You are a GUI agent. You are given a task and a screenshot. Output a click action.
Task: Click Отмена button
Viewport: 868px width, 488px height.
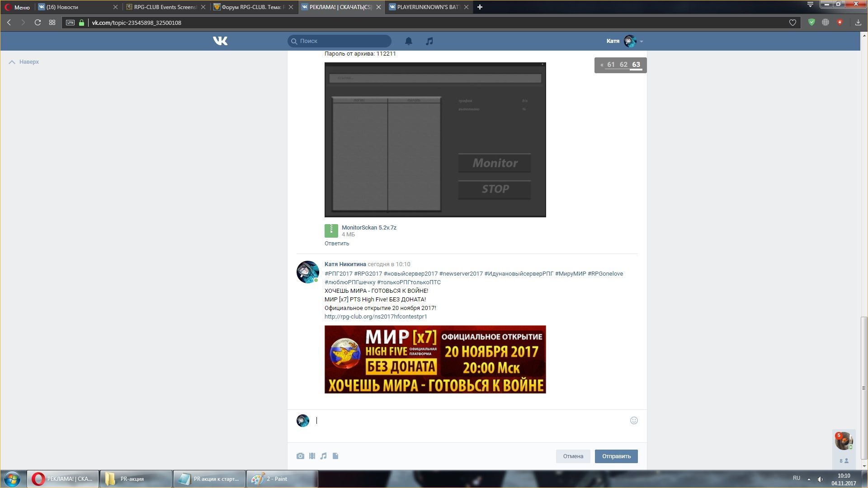pyautogui.click(x=573, y=456)
